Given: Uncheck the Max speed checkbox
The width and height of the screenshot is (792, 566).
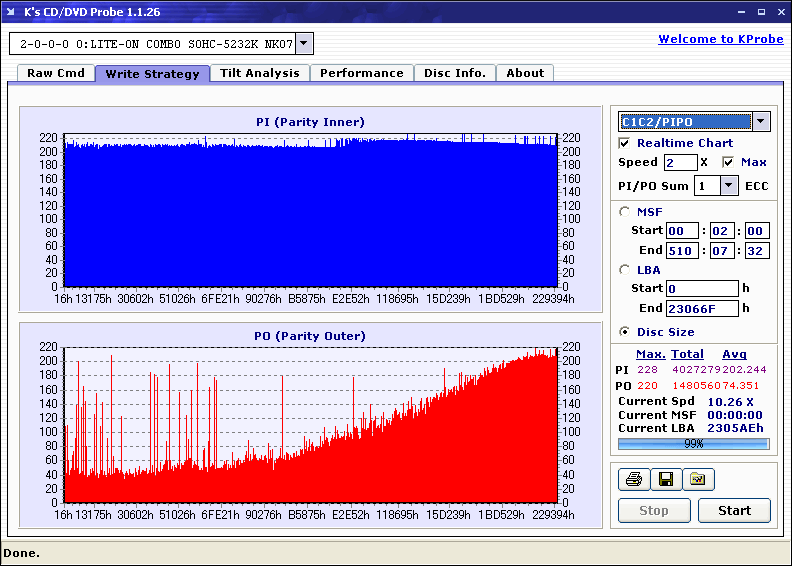Looking at the screenshot, I should [x=728, y=162].
